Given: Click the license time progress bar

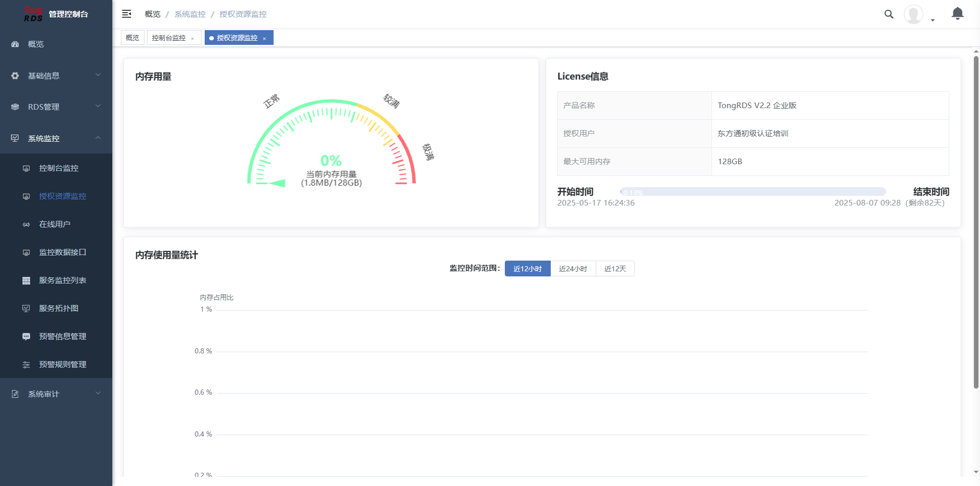Looking at the screenshot, I should point(753,192).
